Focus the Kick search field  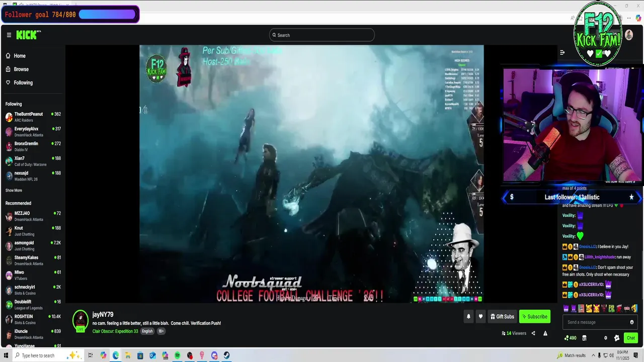pos(322,35)
